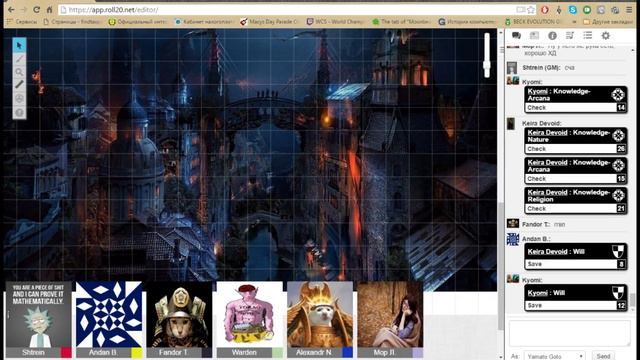Image resolution: width=640 pixels, height=360 pixels.
Task: Click Kyomi link in Will save card
Action: [x=538, y=293]
